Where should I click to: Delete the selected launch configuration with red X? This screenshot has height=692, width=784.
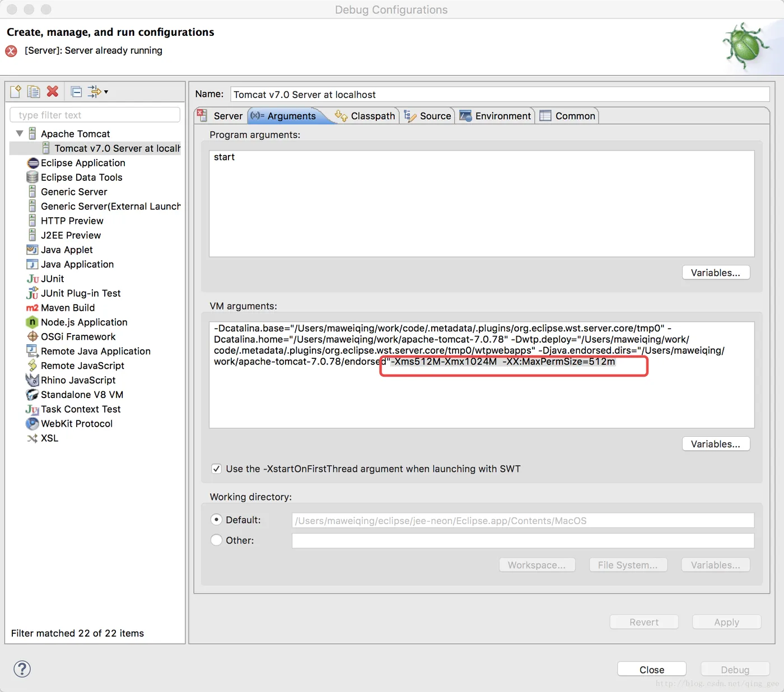point(53,91)
